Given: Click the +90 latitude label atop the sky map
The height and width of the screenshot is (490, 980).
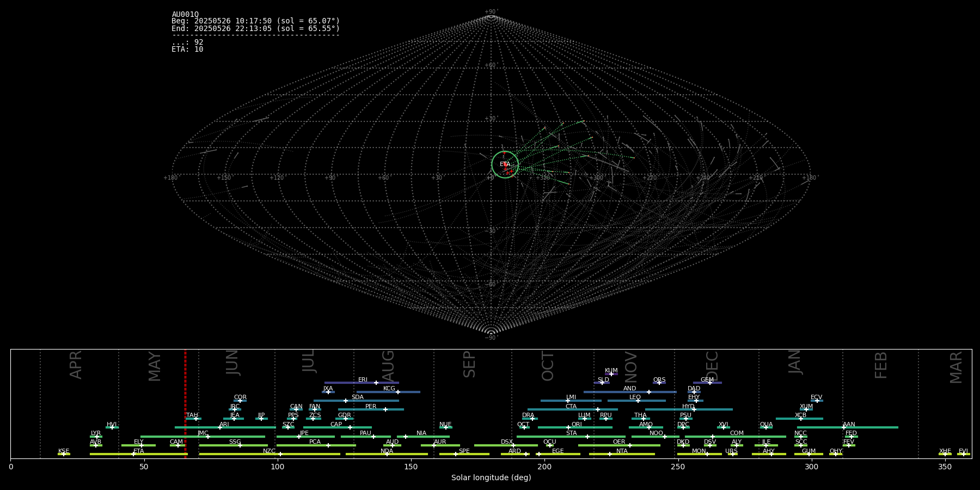Looking at the screenshot, I should [x=491, y=12].
